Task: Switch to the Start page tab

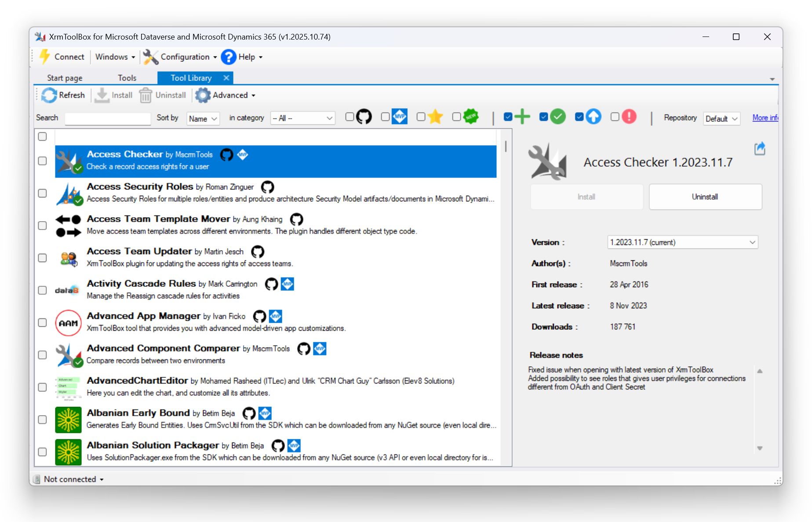Action: 65,78
